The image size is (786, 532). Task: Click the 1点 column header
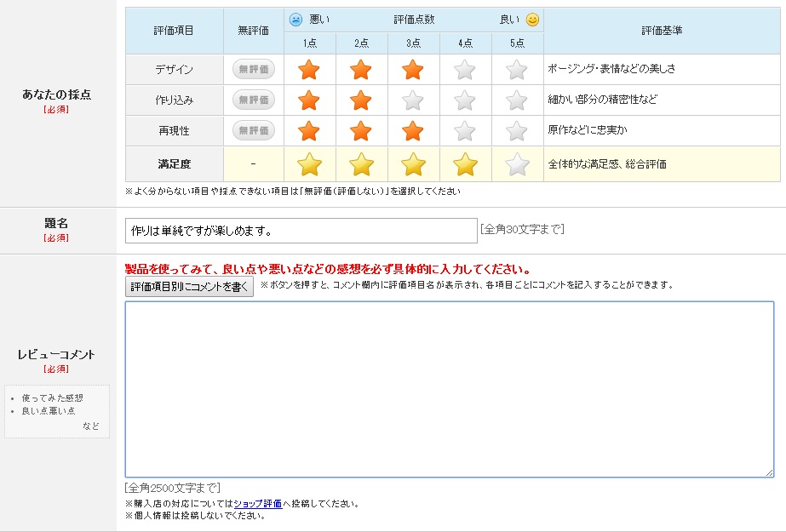pyautogui.click(x=310, y=43)
